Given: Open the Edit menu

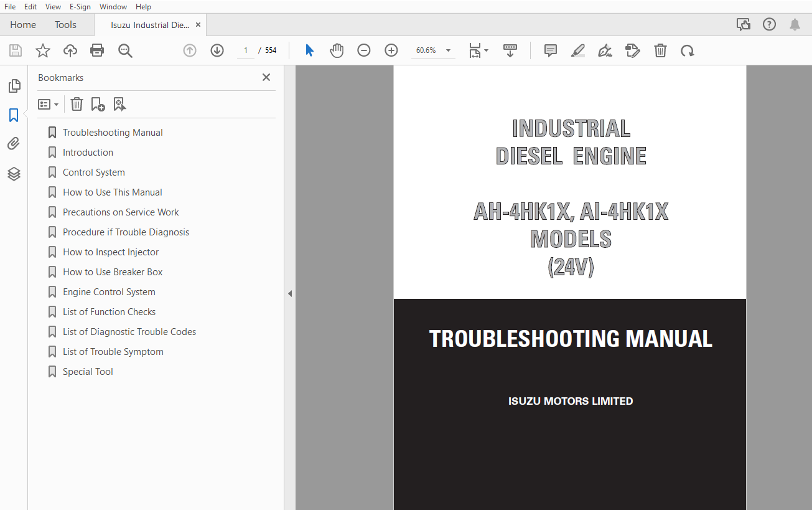Looking at the screenshot, I should (x=30, y=6).
